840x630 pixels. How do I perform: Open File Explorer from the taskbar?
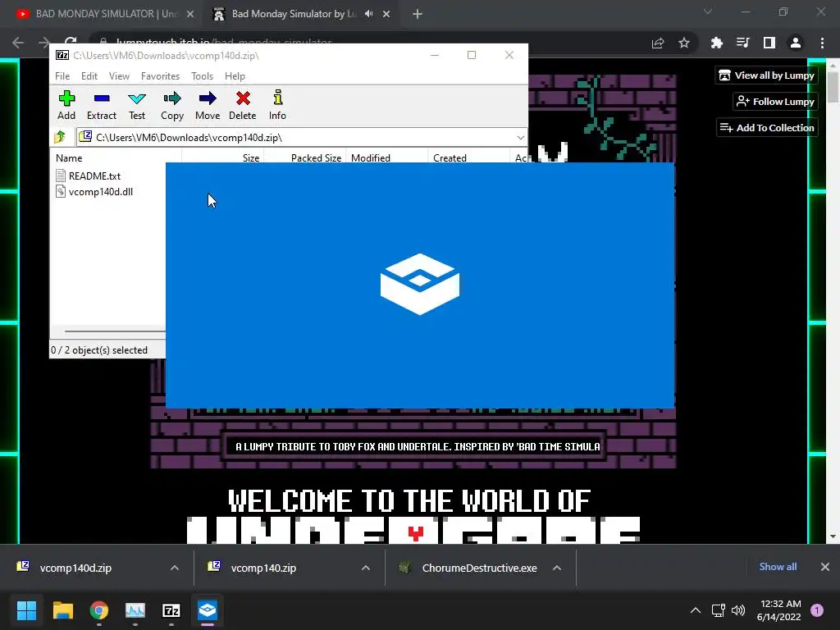pyautogui.click(x=62, y=610)
